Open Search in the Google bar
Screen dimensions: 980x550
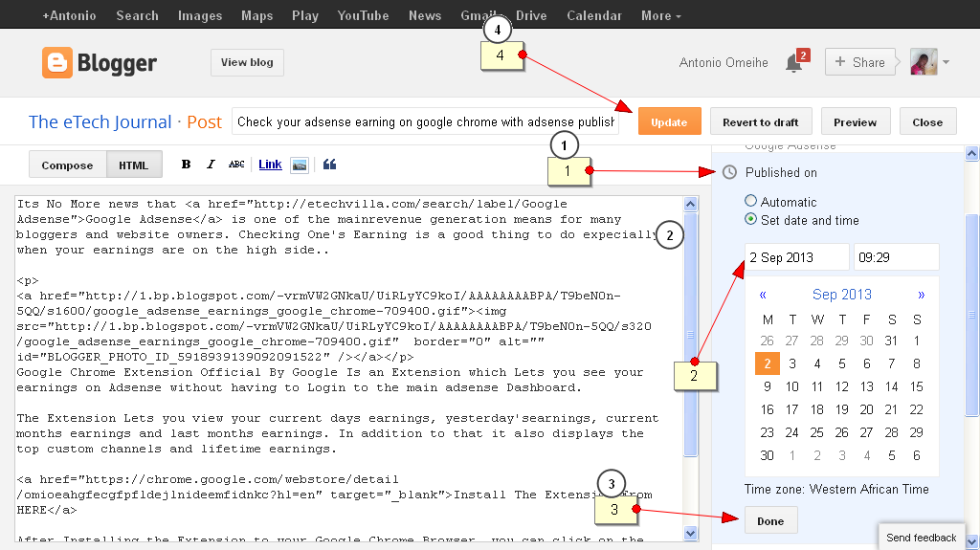[x=137, y=15]
